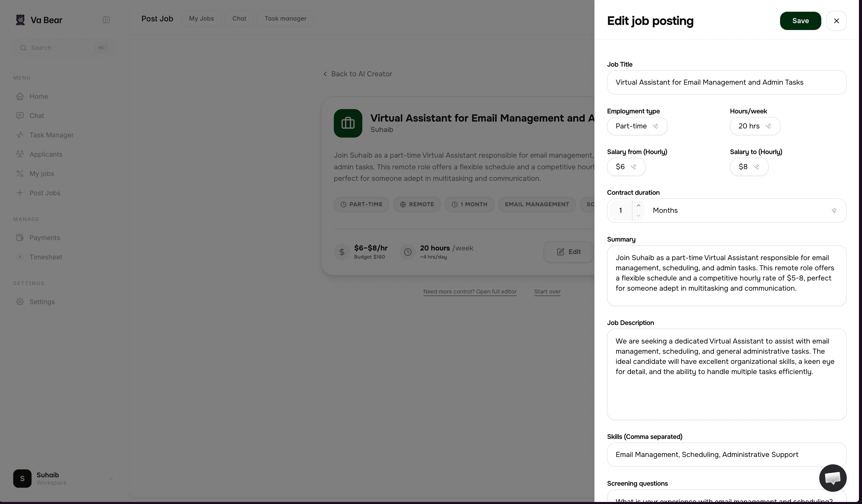Open the Employment type dropdown

click(x=637, y=126)
